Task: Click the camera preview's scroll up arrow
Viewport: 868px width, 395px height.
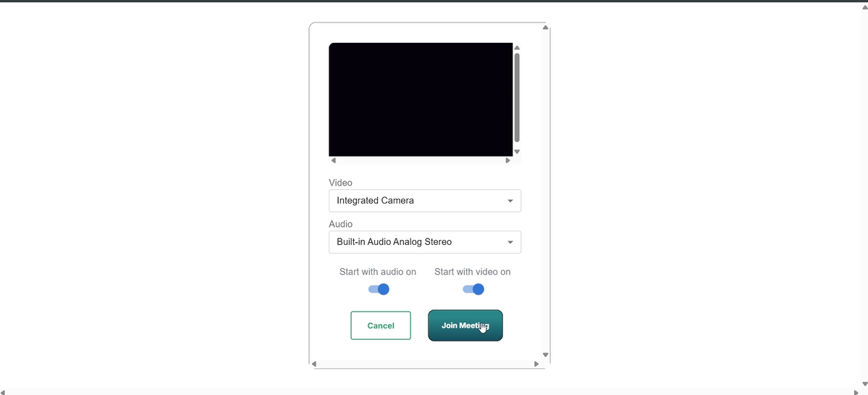Action: click(x=517, y=48)
